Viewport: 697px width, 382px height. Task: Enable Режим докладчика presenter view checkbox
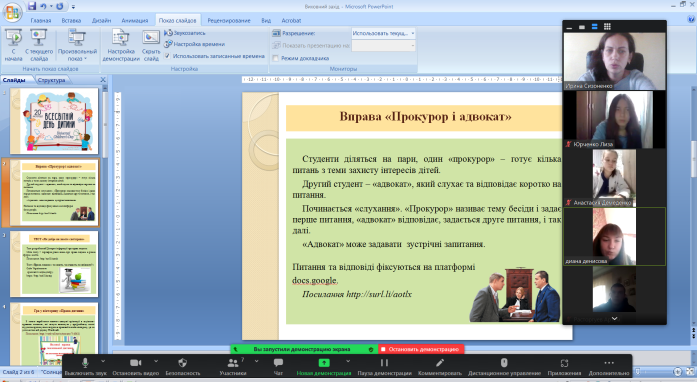pos(276,58)
